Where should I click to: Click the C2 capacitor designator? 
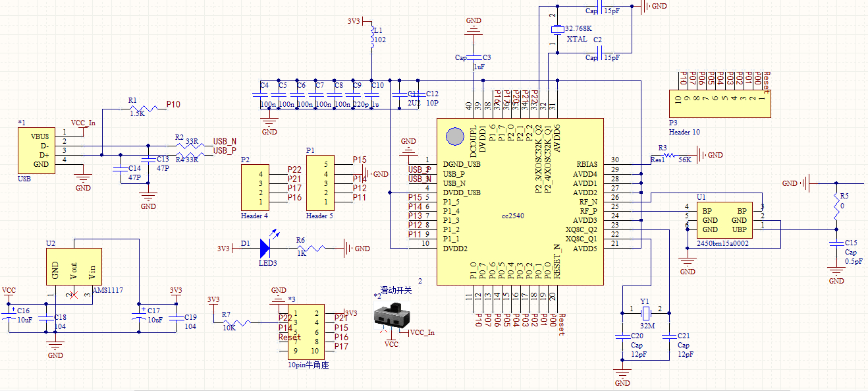[597, 40]
